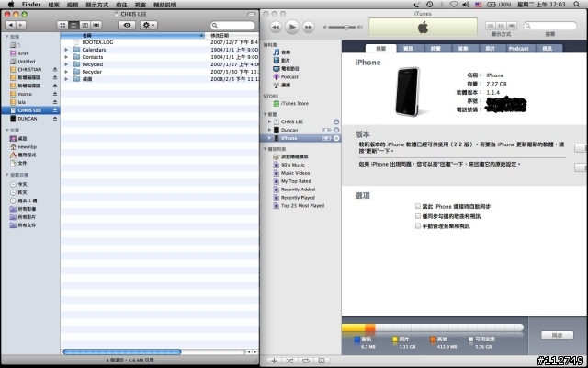Image resolution: width=588 pixels, height=368 pixels.
Task: Click the Wi-Fi icon in menu bar
Action: pos(454,4)
